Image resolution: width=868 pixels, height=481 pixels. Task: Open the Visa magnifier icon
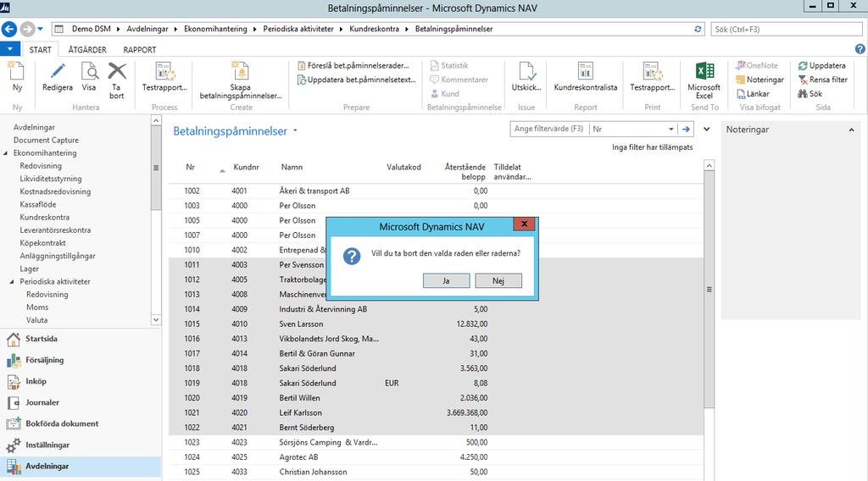[x=88, y=71]
